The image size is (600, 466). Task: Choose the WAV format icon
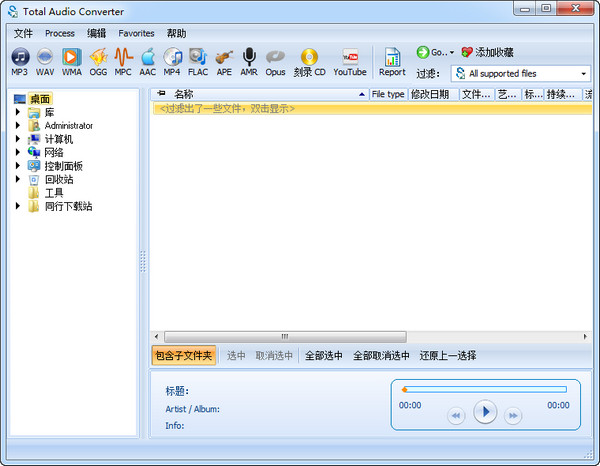[46, 62]
